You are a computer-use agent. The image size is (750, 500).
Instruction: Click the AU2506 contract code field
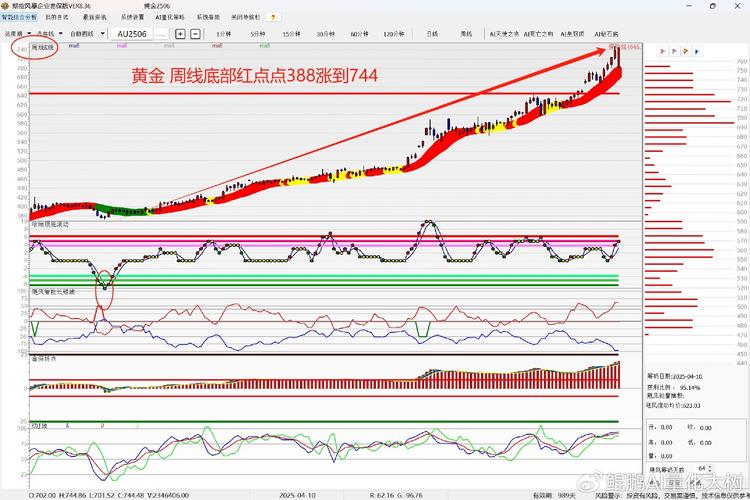click(132, 34)
